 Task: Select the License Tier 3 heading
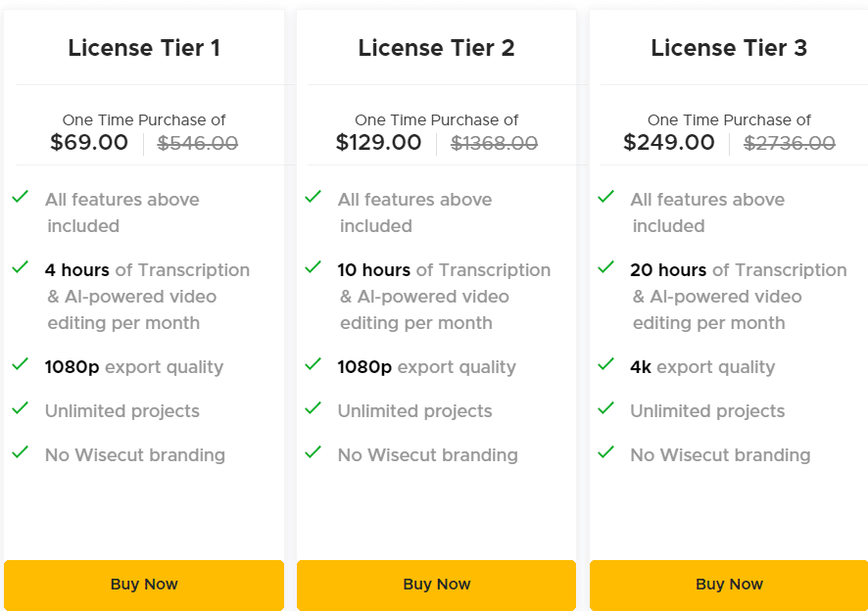729,48
